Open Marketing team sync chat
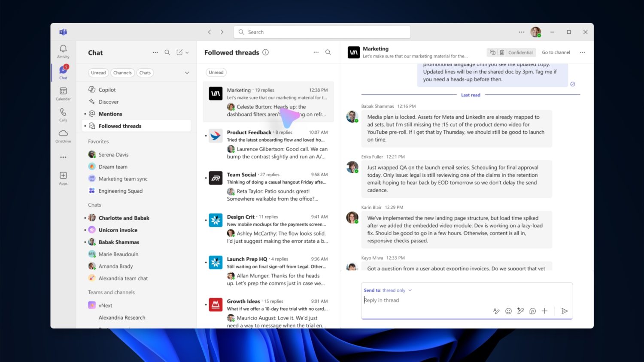Screen dimensions: 644x362 pyautogui.click(x=136, y=178)
